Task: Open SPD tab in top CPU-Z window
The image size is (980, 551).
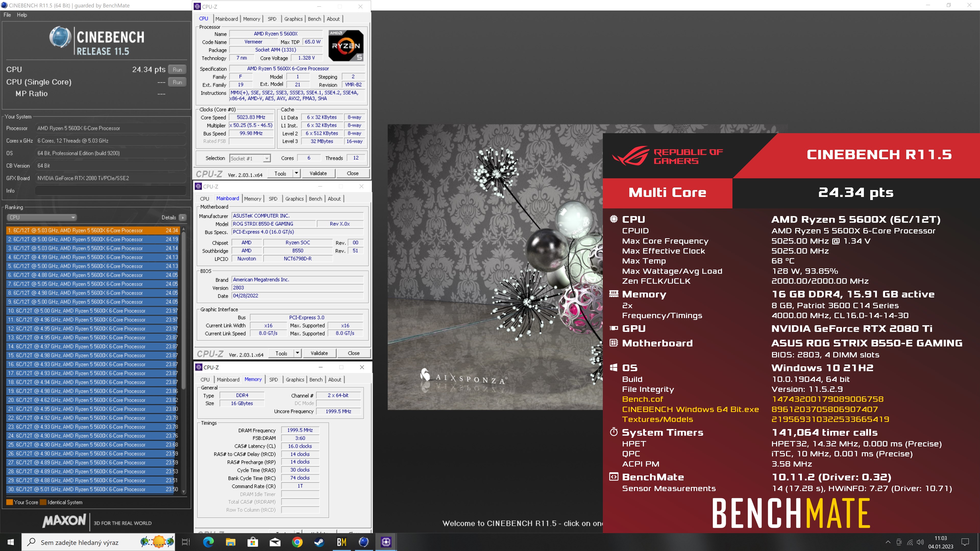Action: pos(272,19)
